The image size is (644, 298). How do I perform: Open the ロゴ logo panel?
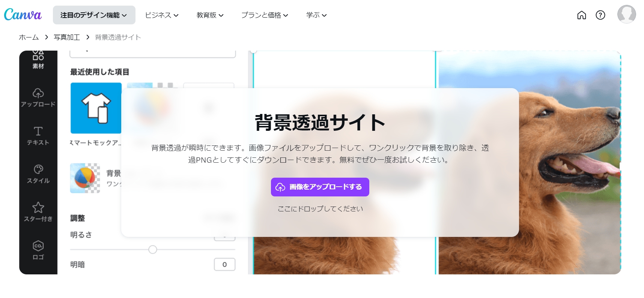[x=38, y=250]
